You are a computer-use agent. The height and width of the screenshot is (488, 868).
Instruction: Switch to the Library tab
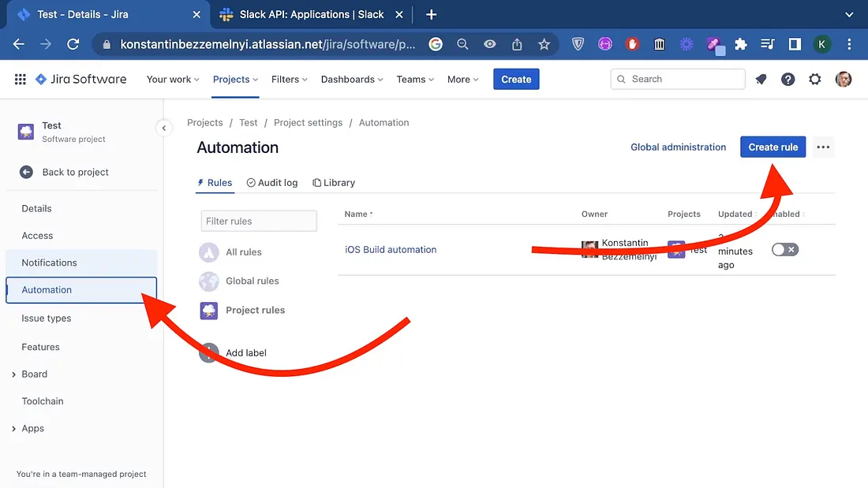click(334, 183)
